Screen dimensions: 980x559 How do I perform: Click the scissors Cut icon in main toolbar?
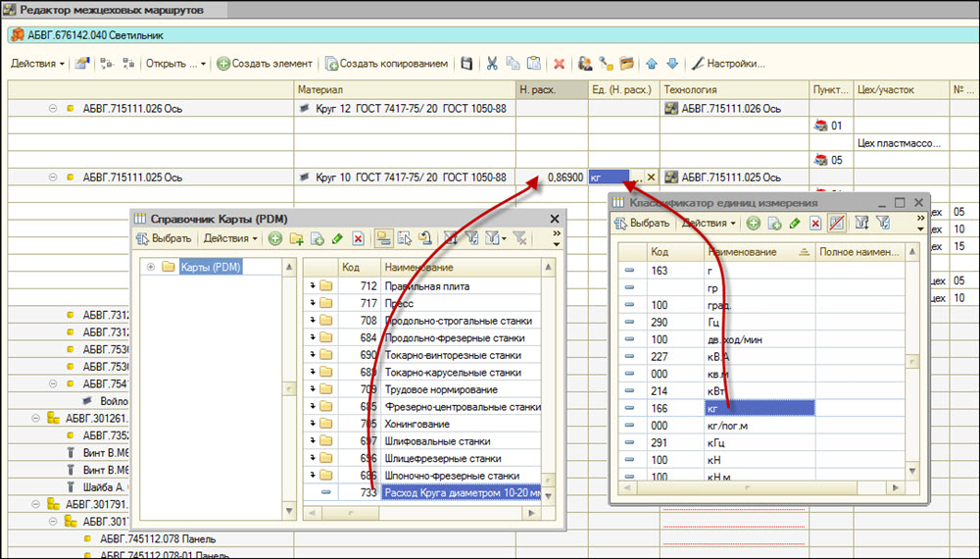click(491, 64)
